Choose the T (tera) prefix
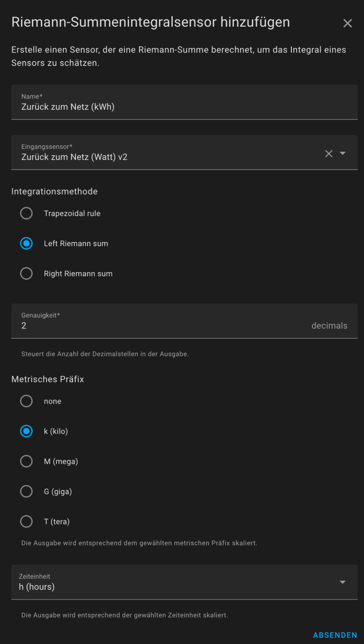This screenshot has height=644, width=364. coord(26,521)
